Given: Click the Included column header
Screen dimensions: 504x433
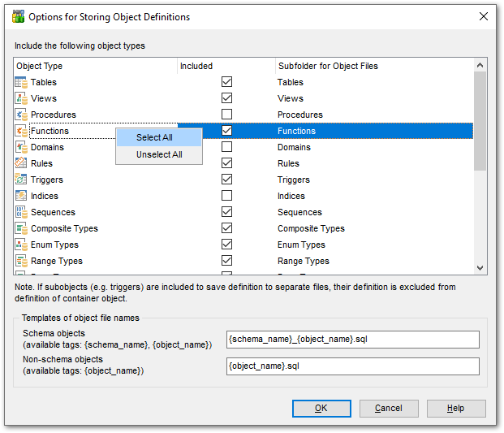Looking at the screenshot, I should [226, 66].
